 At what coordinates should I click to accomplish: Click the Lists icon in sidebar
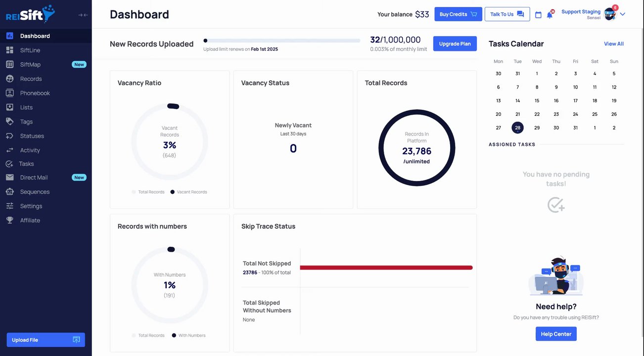(9, 107)
